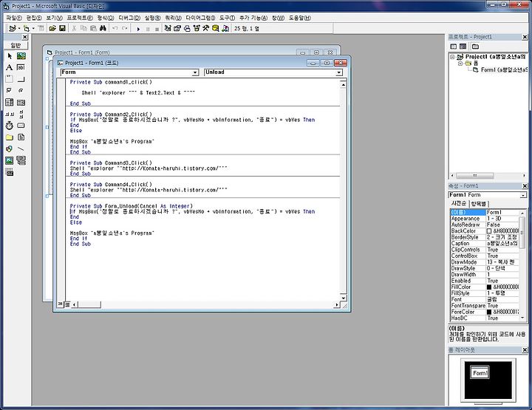Open dropdown arrow beside Add Form icon
This screenshot has height=410, width=532.
[33, 29]
